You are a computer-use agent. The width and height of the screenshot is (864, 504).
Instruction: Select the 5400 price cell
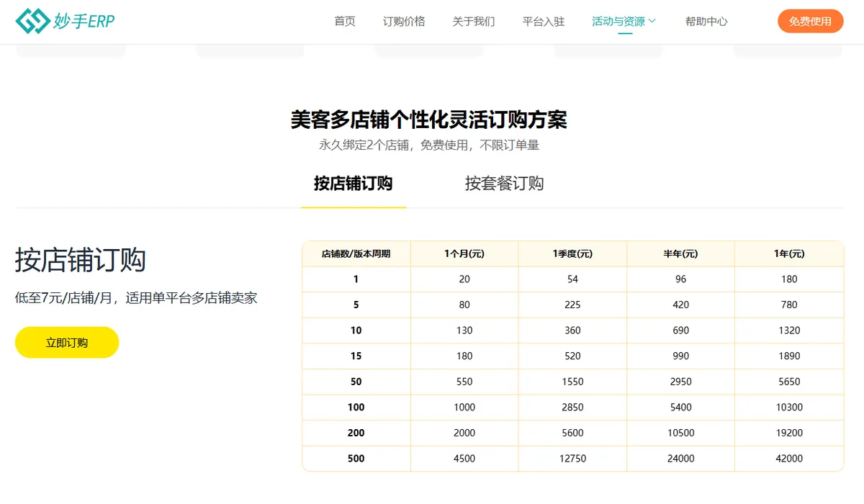[680, 408]
